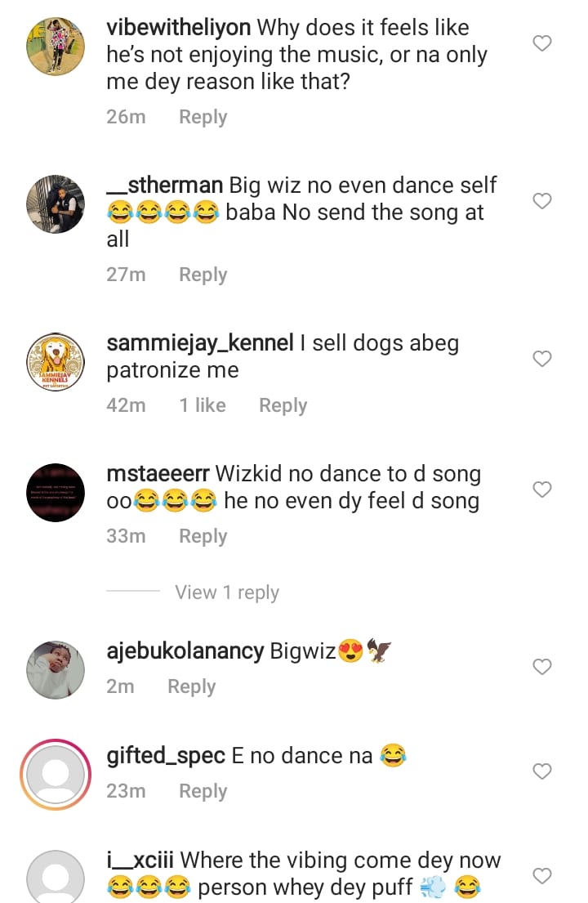Reply to vibewitheliyon's comment
This screenshot has width=588, height=903.
click(203, 117)
